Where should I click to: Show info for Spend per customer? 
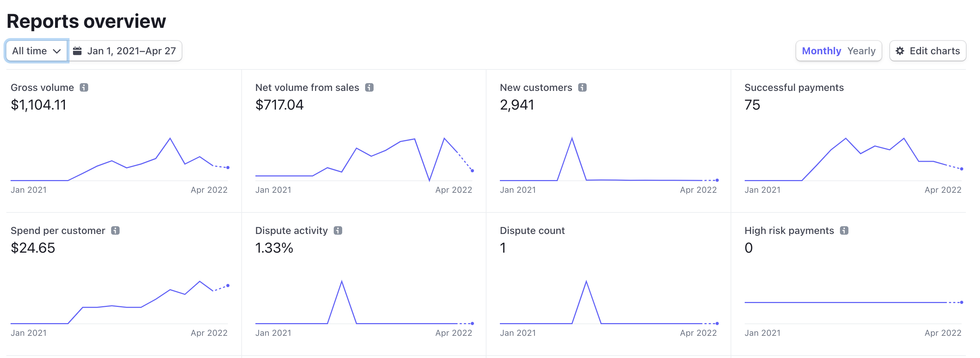(x=115, y=230)
